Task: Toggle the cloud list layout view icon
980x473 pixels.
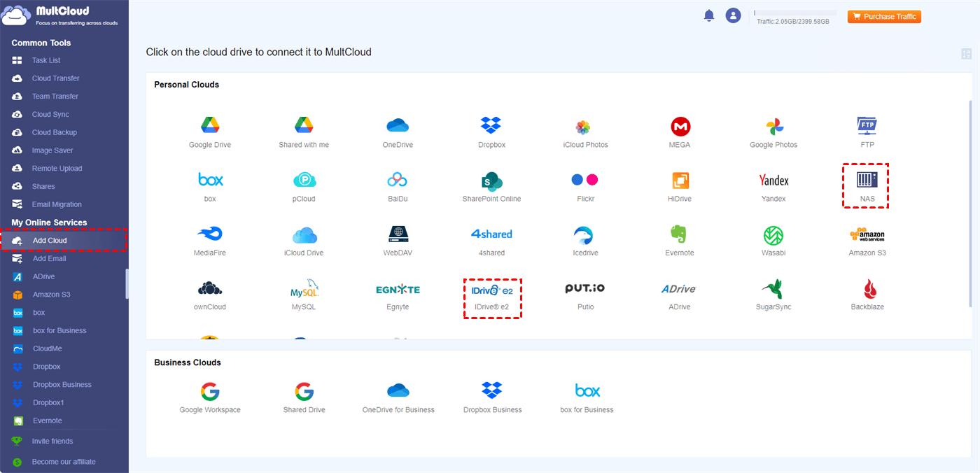Action: [967, 54]
